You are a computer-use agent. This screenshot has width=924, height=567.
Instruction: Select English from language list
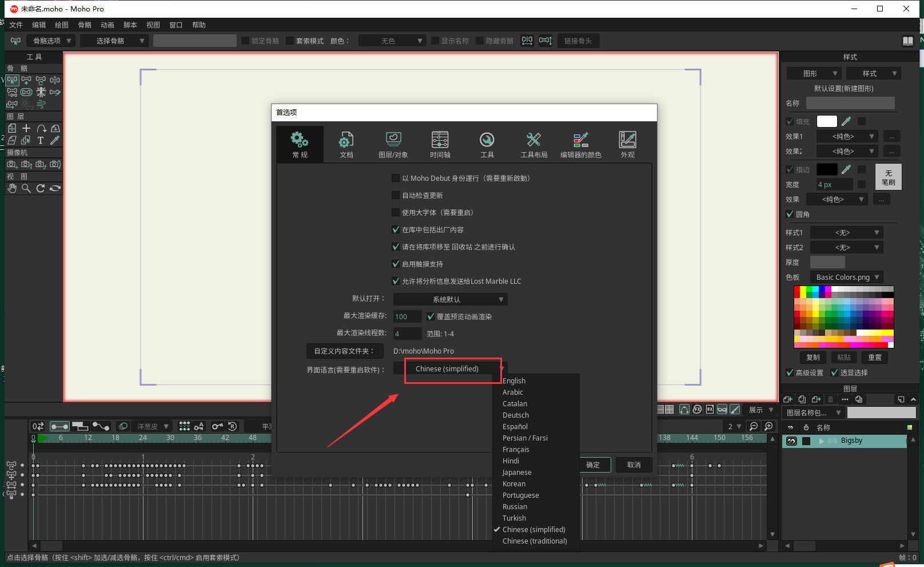coord(514,380)
